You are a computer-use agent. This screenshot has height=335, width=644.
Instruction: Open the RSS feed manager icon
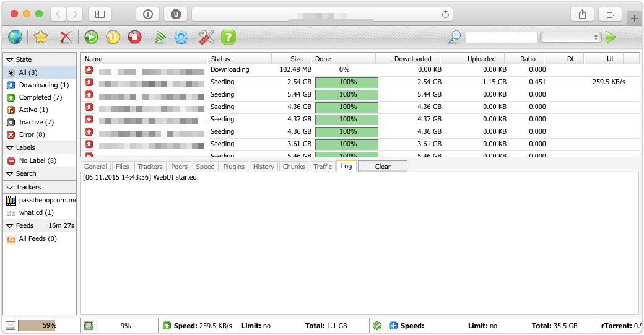(x=160, y=37)
